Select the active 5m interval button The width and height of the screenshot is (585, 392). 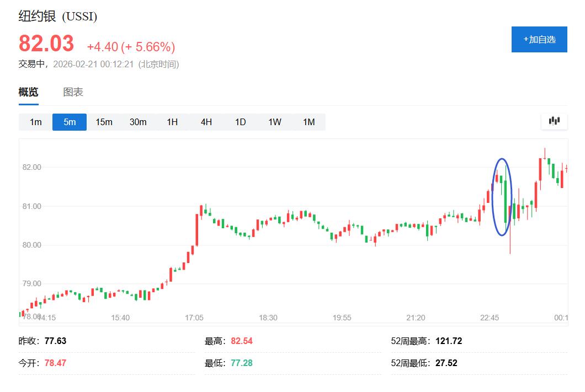tap(70, 122)
